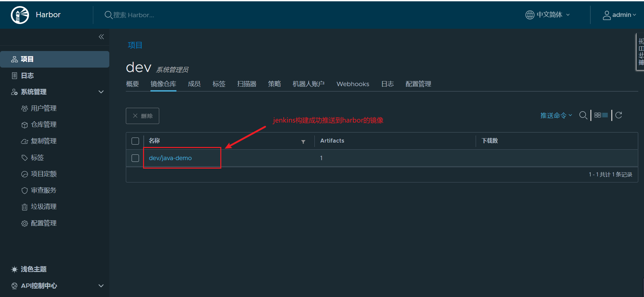Collapse the 系统管理 section chevron
Screen dimensions: 644x297
[x=101, y=92]
